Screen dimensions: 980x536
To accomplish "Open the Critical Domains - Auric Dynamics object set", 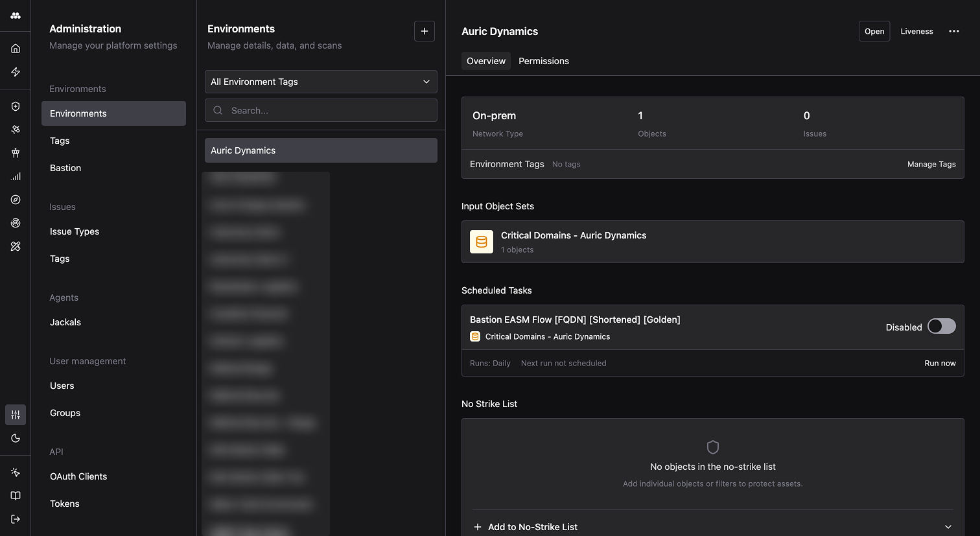I will pos(713,242).
